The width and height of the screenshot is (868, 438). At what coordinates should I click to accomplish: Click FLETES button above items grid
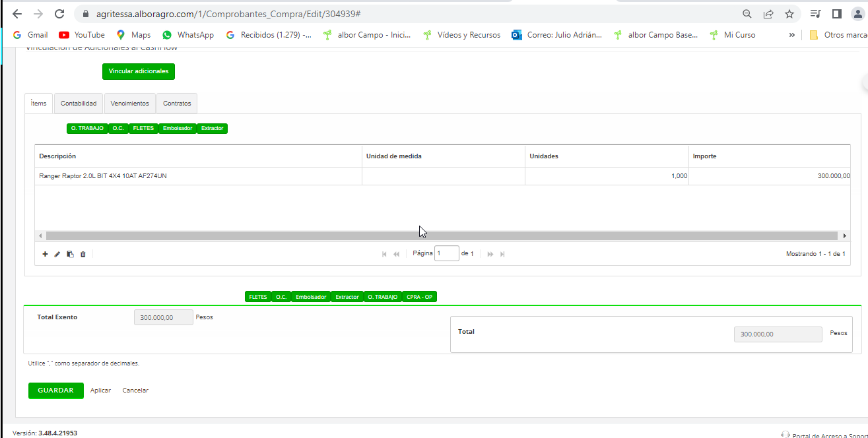coord(143,128)
